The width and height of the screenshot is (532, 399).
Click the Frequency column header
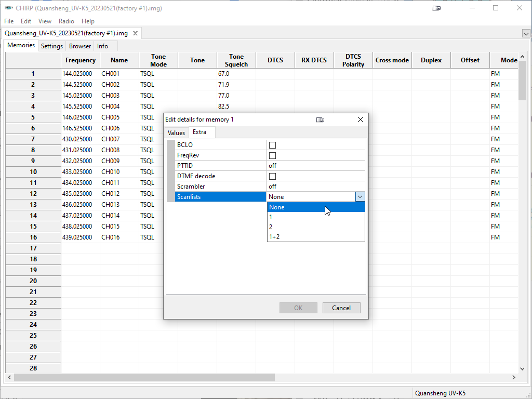click(x=81, y=60)
